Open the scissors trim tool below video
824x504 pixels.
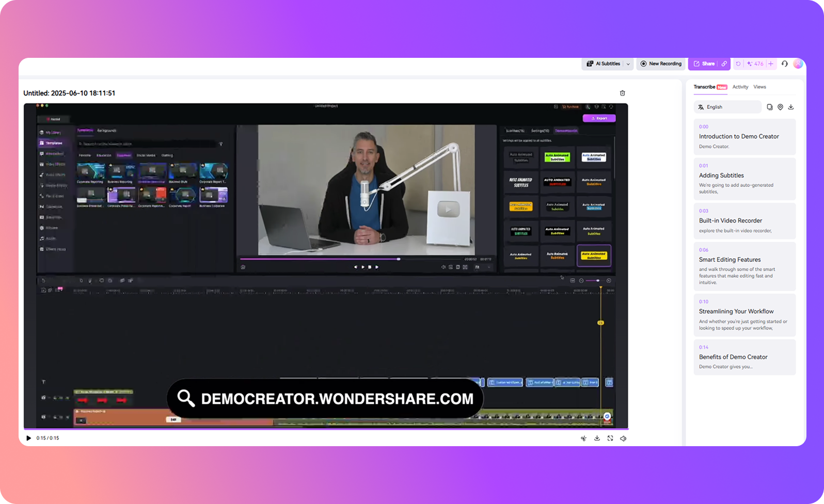pos(583,438)
